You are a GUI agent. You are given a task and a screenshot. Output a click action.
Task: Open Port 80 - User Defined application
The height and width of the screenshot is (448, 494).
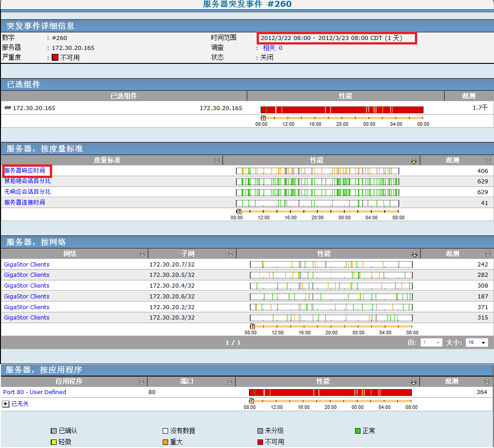(35, 392)
